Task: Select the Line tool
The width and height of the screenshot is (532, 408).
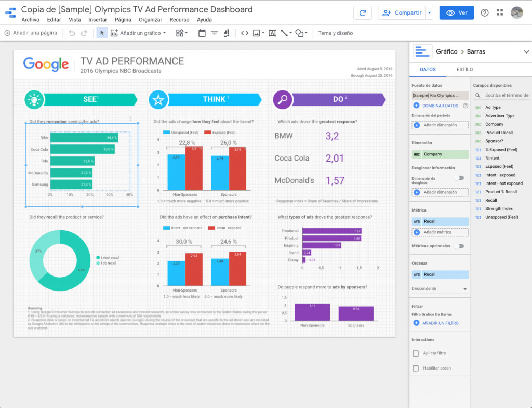Action: pos(283,32)
